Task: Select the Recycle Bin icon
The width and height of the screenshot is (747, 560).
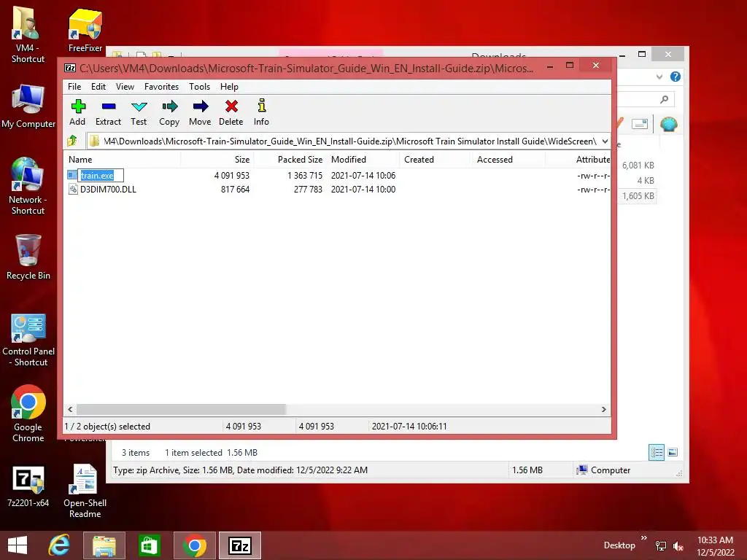Action: [x=28, y=257]
